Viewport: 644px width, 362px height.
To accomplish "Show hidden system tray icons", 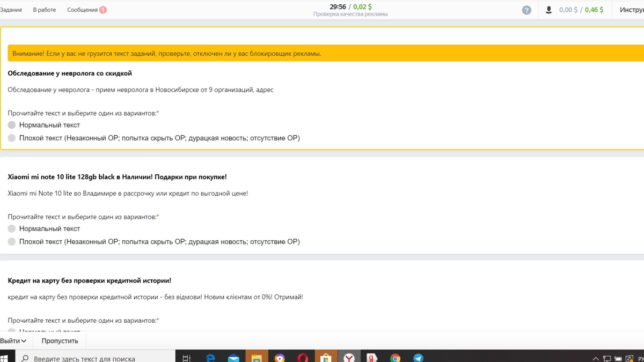I will point(596,358).
